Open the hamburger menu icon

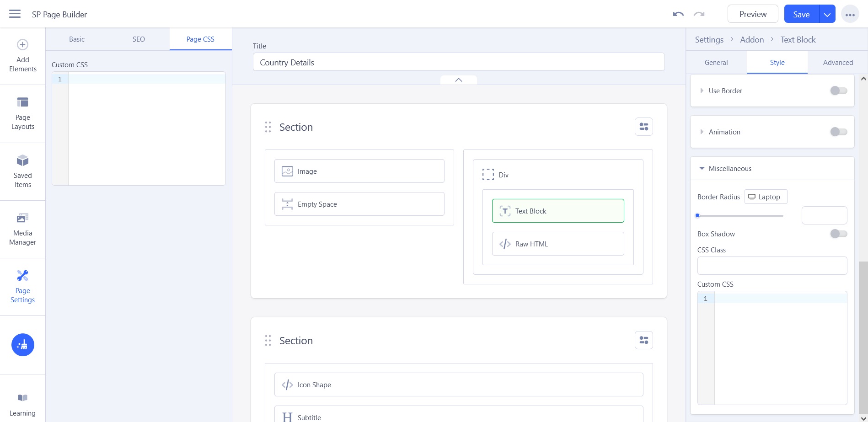15,14
